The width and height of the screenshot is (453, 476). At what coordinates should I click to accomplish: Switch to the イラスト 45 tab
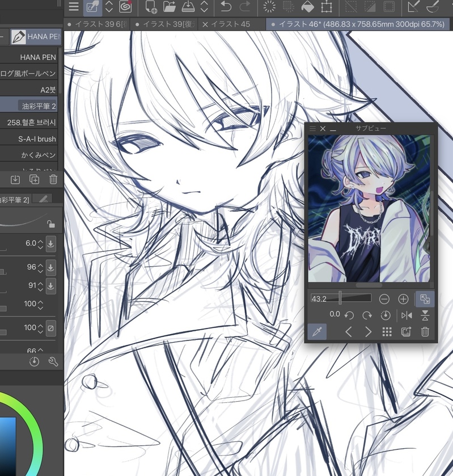tap(231, 24)
